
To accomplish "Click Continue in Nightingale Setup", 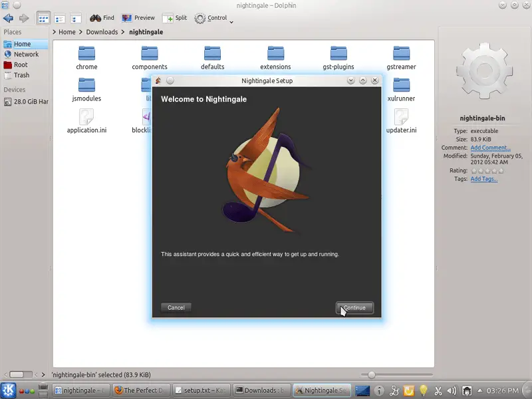I will tap(354, 308).
